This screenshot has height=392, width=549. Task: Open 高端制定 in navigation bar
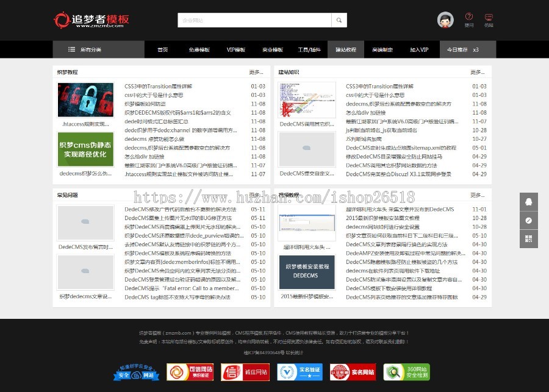(x=382, y=50)
